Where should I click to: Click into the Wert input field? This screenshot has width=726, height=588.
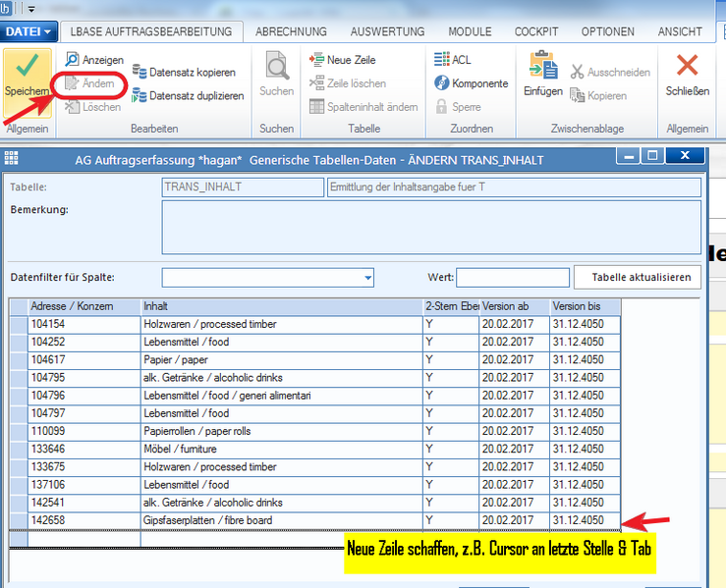click(513, 278)
